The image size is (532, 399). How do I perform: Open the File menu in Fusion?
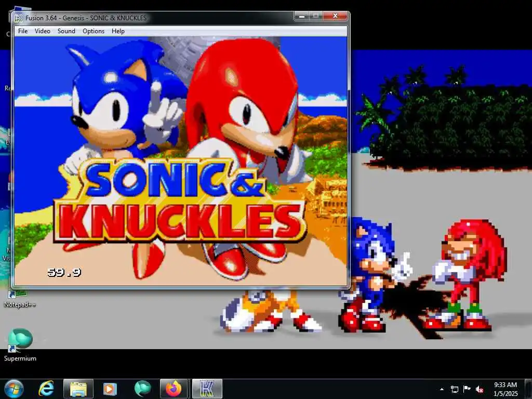pos(23,31)
